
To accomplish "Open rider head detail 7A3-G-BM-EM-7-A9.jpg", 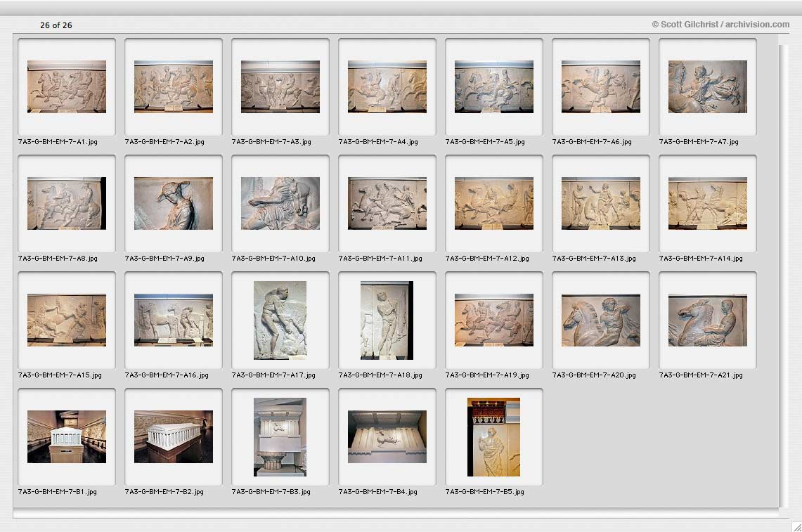I will [174, 203].
